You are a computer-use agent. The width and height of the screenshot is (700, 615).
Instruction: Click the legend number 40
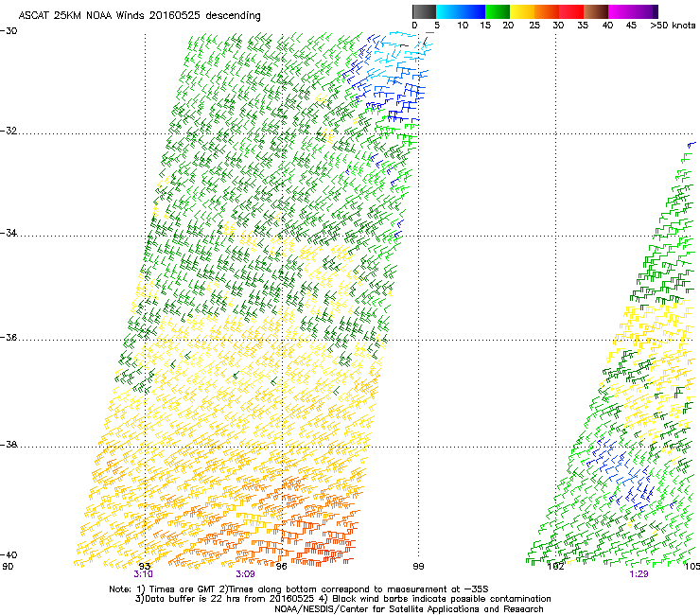[607, 26]
